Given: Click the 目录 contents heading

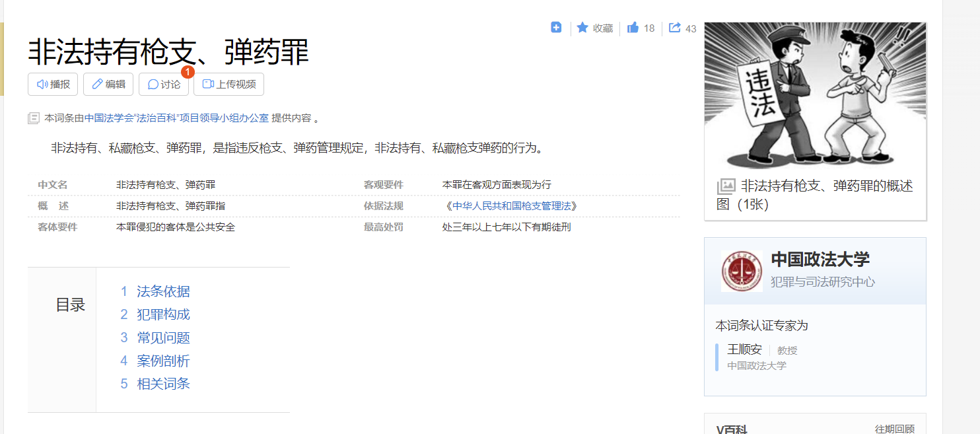Looking at the screenshot, I should (70, 305).
